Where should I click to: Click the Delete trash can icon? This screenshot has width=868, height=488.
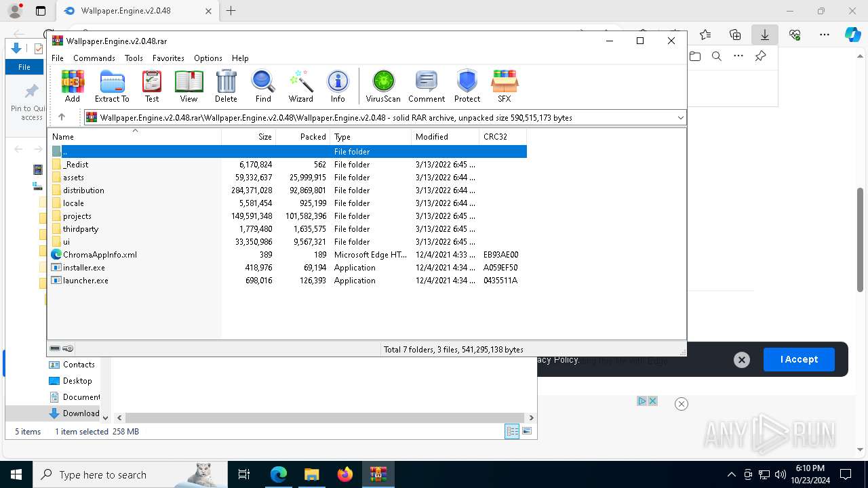[226, 86]
